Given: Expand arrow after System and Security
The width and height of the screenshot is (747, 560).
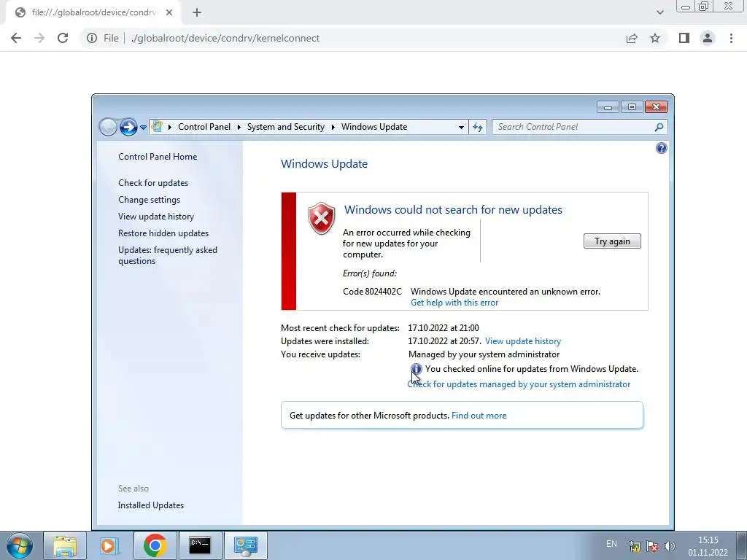Looking at the screenshot, I should pos(333,127).
